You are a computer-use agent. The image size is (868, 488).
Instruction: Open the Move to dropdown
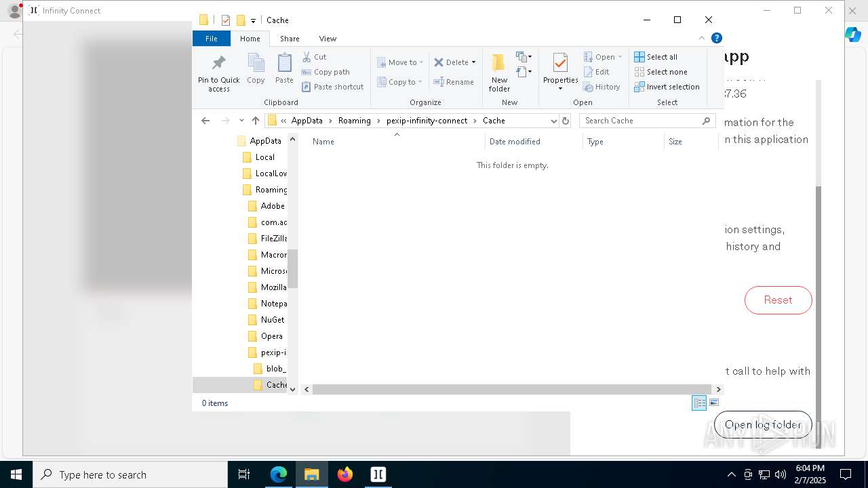pos(400,62)
